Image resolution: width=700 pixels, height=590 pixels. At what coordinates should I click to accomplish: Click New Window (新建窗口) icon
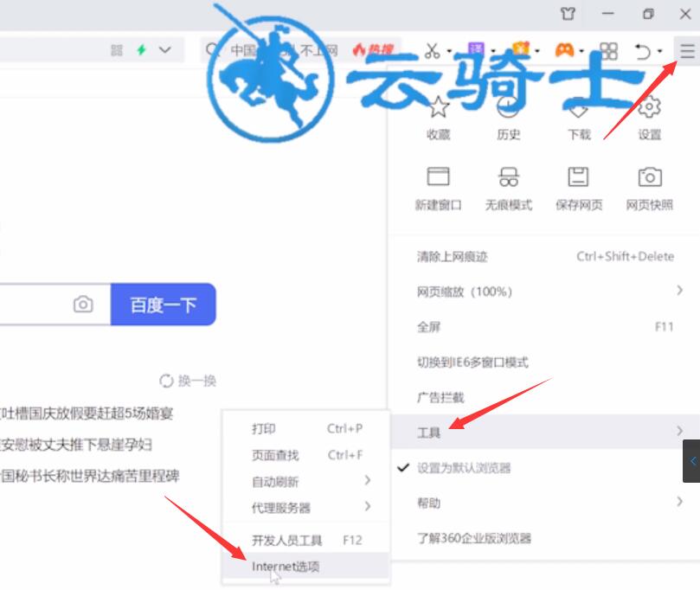(x=439, y=176)
